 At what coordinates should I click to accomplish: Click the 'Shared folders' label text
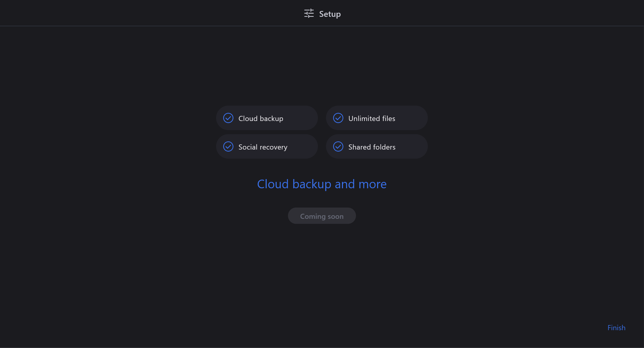click(x=372, y=147)
